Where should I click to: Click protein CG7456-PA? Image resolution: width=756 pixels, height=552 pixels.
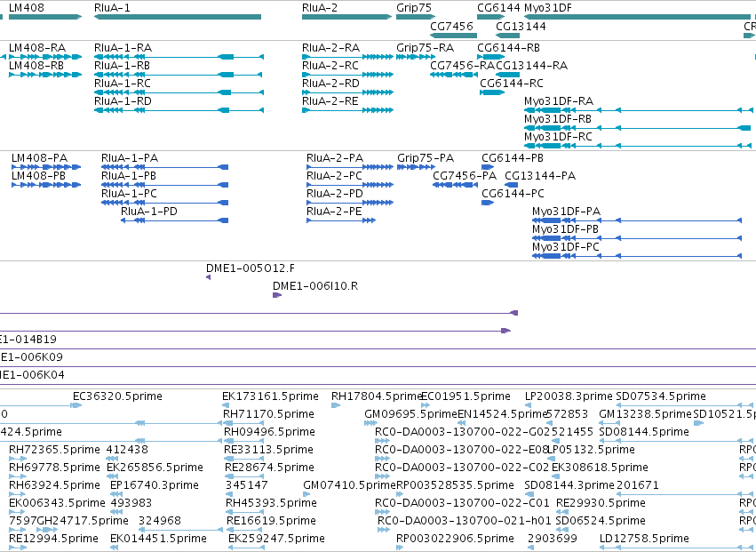pos(455,185)
